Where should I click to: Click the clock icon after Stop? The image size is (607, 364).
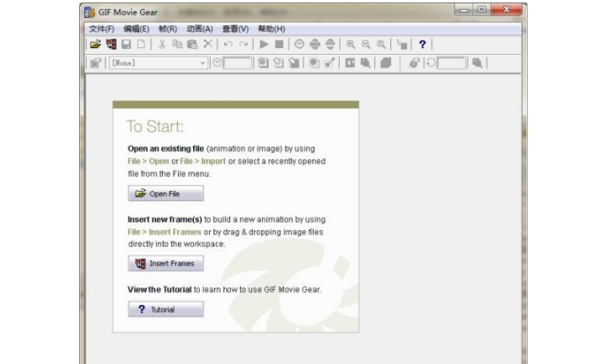[299, 44]
